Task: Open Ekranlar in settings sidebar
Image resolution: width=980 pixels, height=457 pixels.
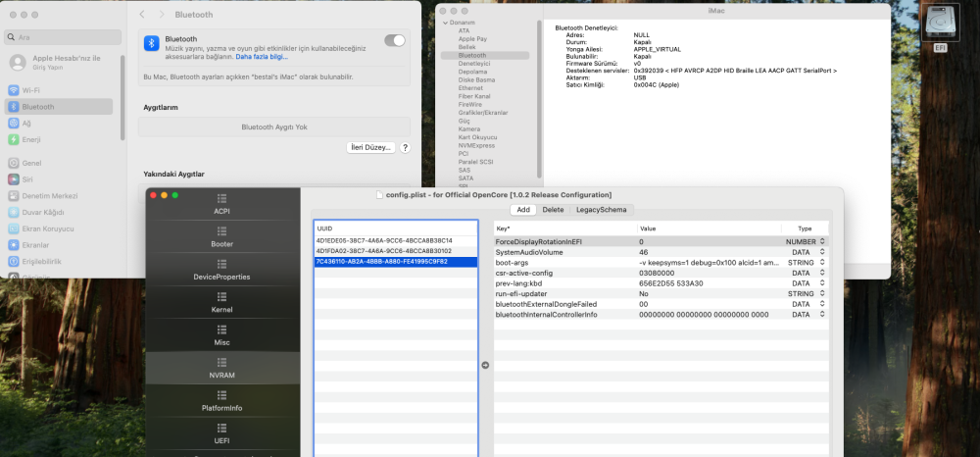Action: tap(60, 245)
